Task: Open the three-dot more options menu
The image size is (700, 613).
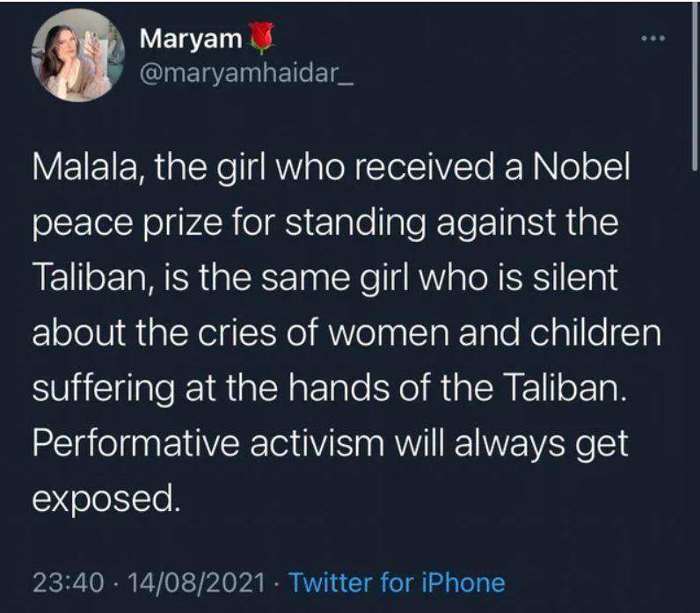Action: pos(653,39)
